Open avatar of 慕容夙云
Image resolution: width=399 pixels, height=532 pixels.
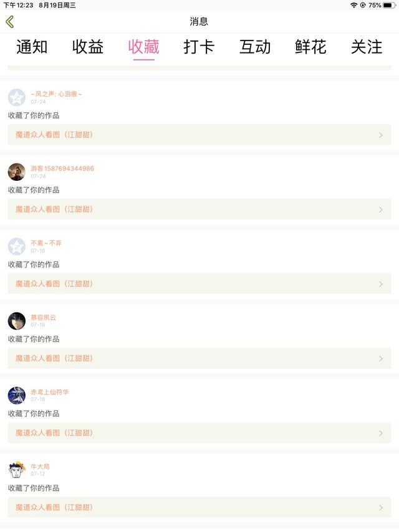click(17, 321)
